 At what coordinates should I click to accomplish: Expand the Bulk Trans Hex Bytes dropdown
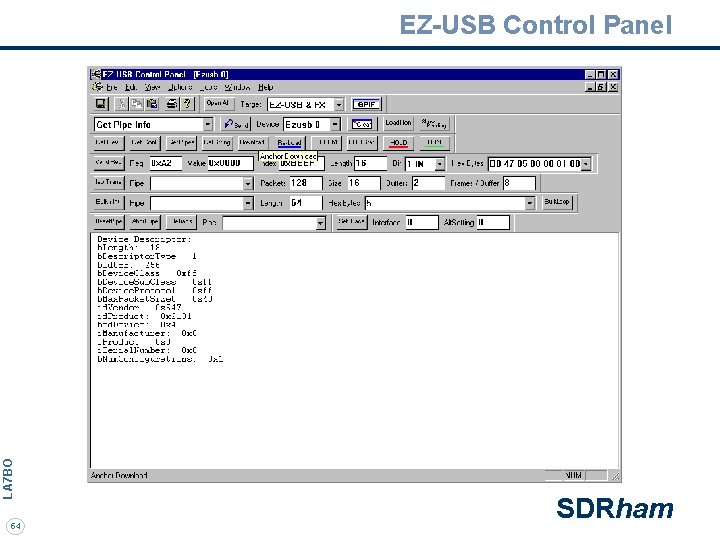pyautogui.click(x=530, y=203)
